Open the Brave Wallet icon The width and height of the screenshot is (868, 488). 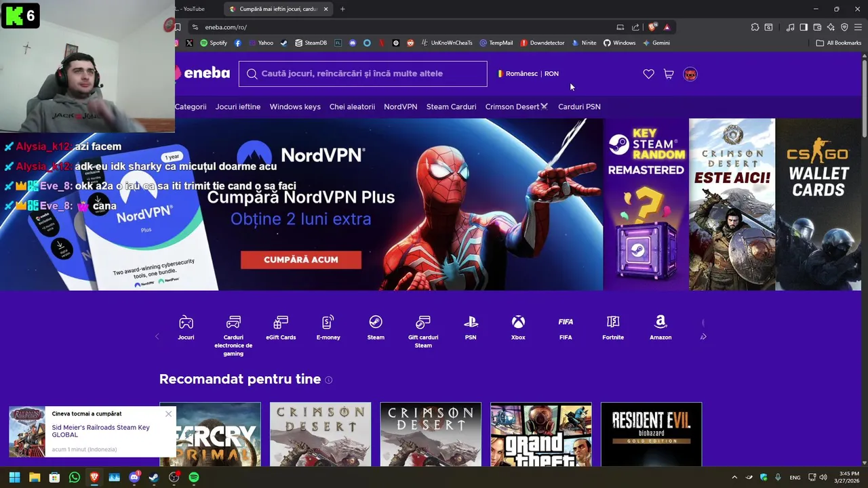point(817,27)
